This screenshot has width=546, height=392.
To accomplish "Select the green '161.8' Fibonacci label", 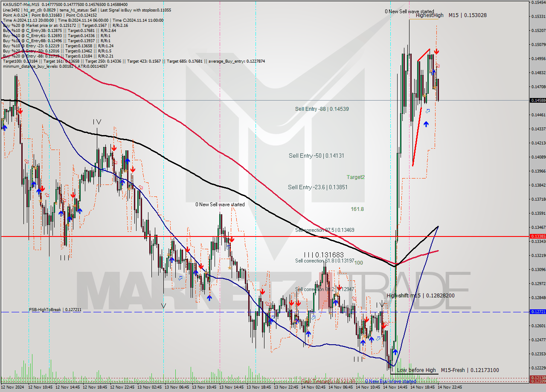I will [357, 209].
